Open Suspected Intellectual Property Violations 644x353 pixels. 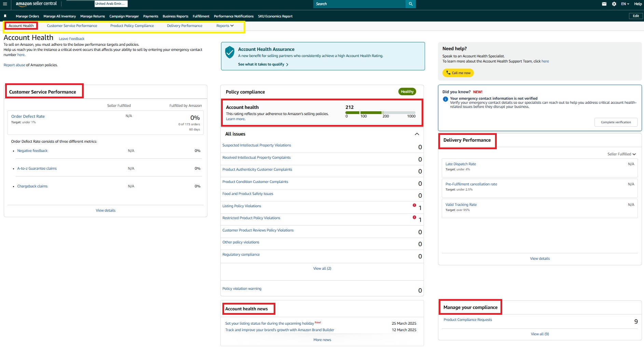[x=257, y=145]
